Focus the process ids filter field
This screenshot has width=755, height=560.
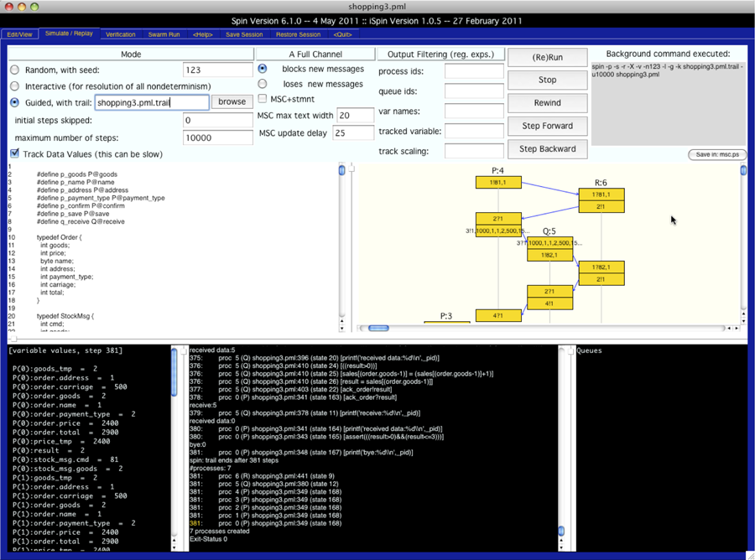pos(474,71)
